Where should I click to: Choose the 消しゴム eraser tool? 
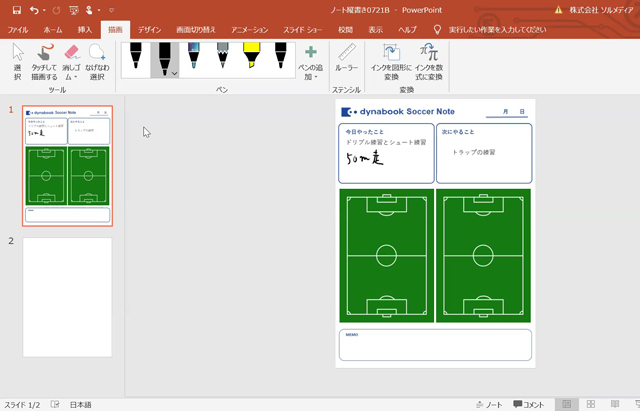pos(71,60)
